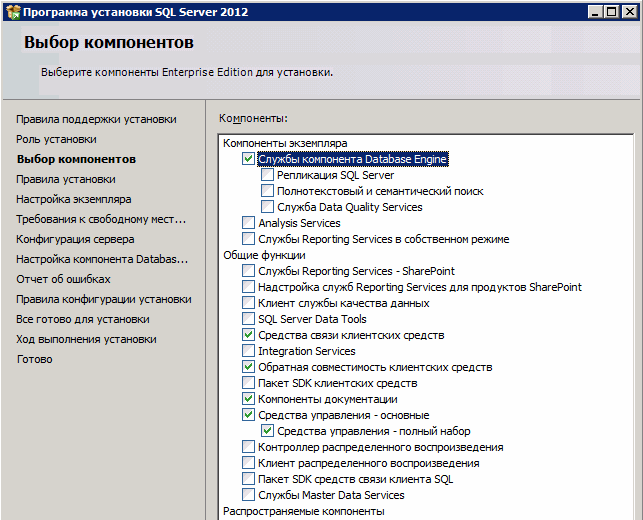Check SQL Server Data Tools checkbox

click(x=248, y=319)
